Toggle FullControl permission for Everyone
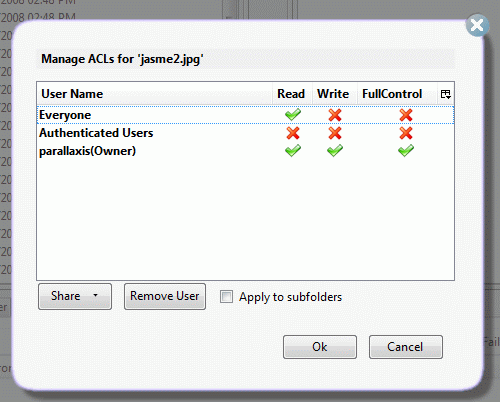Viewport: 500px width, 402px height. click(406, 115)
